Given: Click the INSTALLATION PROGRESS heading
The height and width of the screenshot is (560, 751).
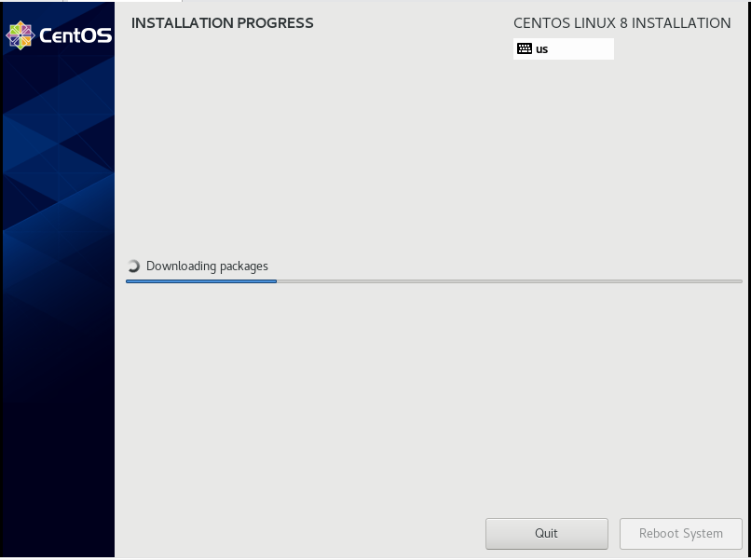Looking at the screenshot, I should (223, 23).
